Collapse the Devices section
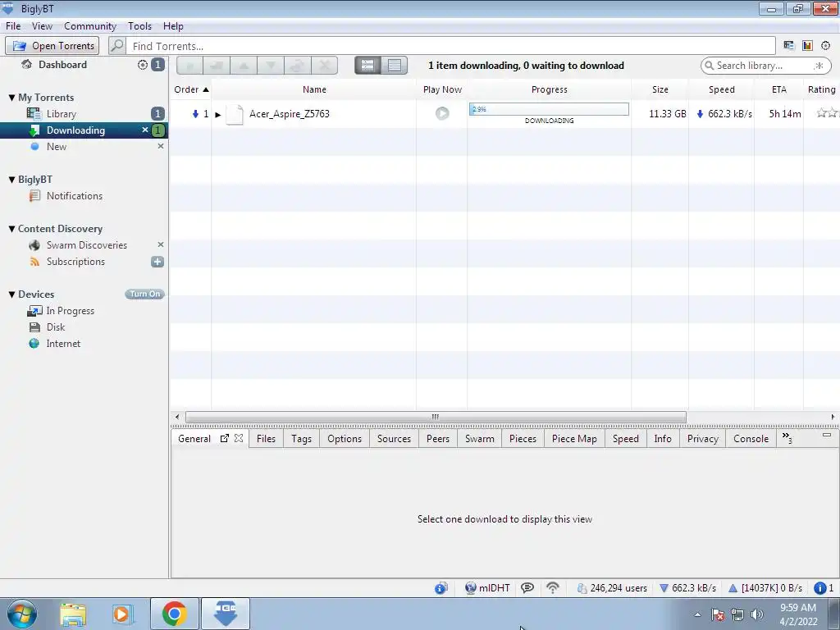Viewport: 840px width, 630px height. click(11, 294)
